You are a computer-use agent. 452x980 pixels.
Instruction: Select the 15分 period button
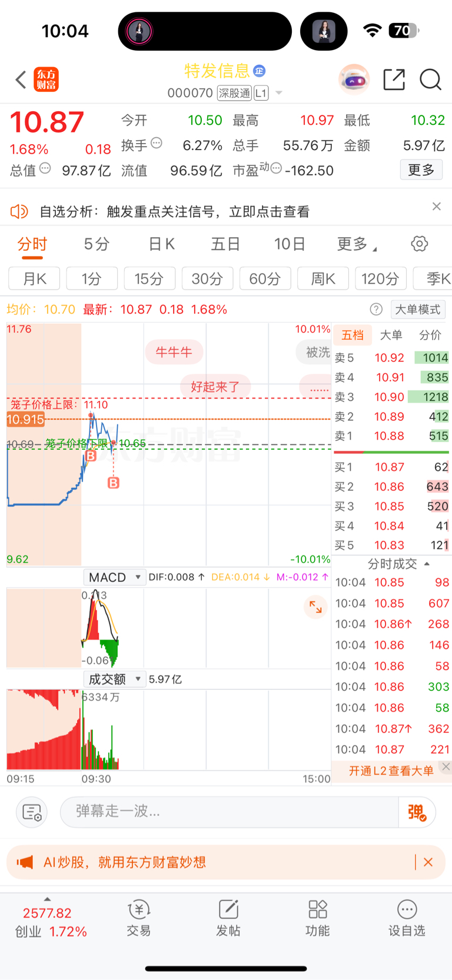[x=149, y=278]
